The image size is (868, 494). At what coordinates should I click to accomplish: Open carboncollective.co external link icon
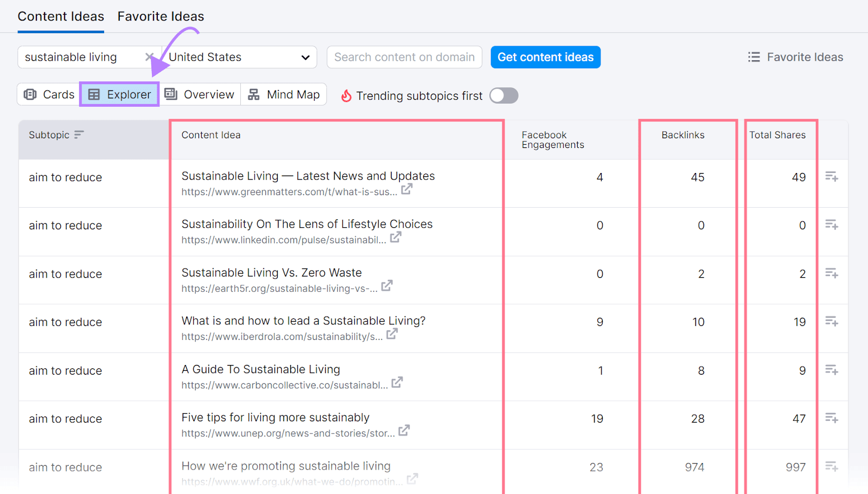tap(397, 382)
